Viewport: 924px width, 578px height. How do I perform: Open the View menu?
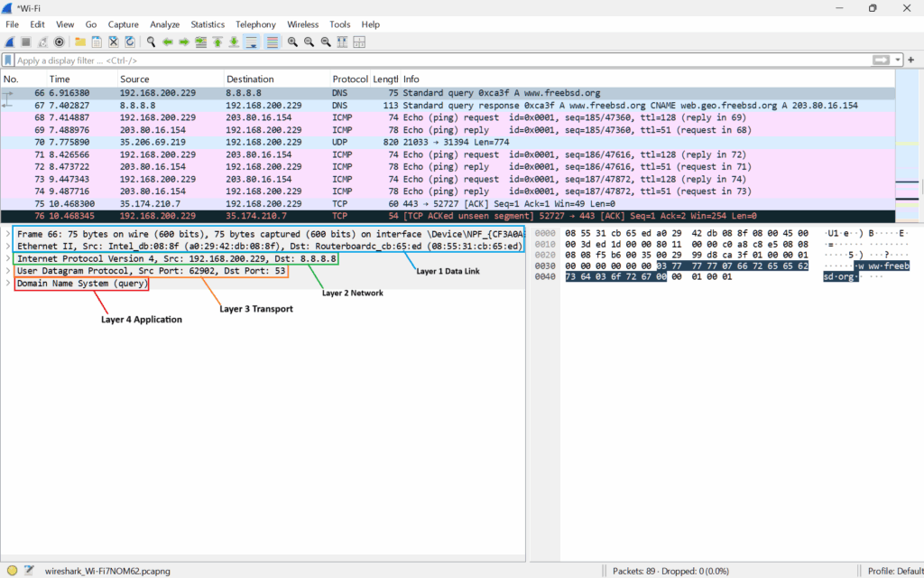[x=65, y=24]
